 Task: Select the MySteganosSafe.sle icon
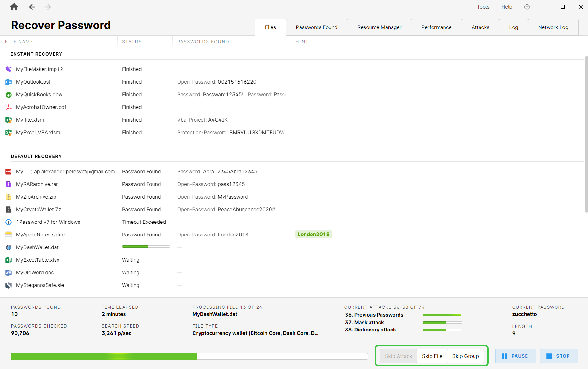point(9,285)
